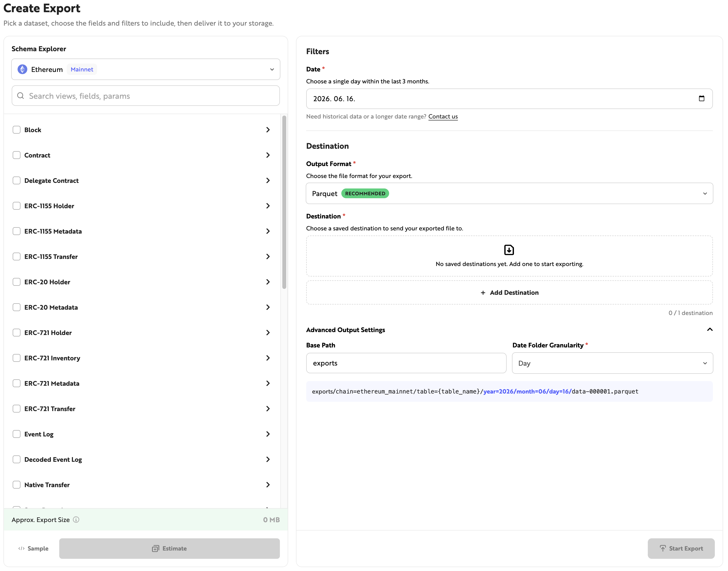728x571 pixels.
Task: Click the info icon beside Approx. Export Size
Action: [x=76, y=520]
